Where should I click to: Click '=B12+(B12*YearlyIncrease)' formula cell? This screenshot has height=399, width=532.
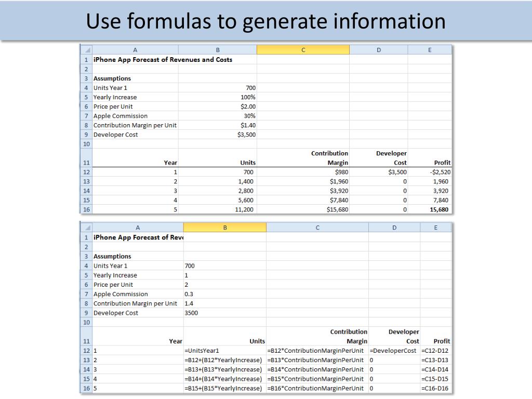pos(223,360)
